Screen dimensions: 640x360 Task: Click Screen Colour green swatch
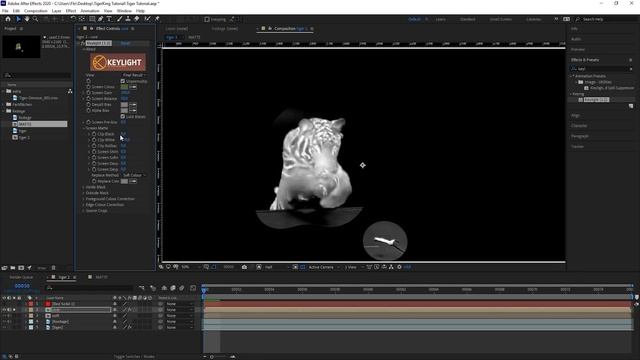[x=124, y=87]
